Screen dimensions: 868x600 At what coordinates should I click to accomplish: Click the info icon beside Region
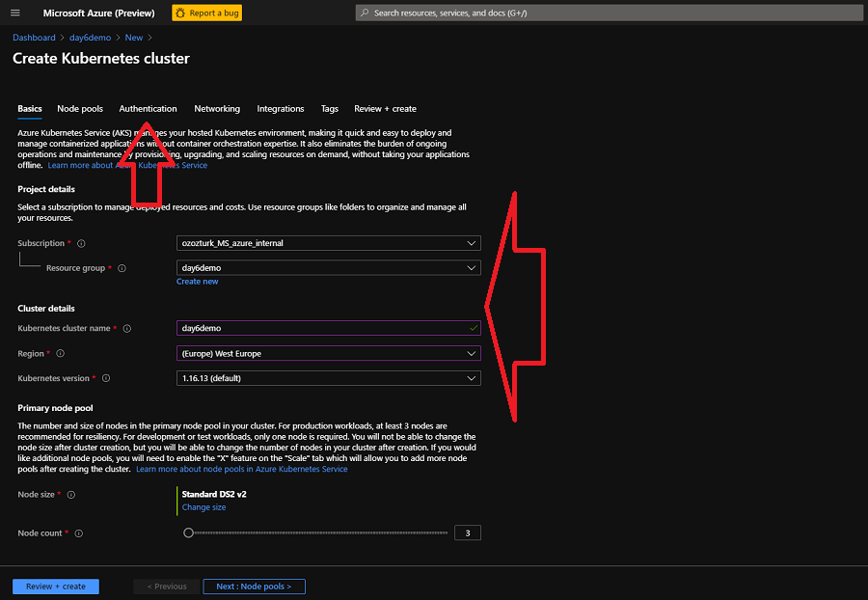point(60,354)
